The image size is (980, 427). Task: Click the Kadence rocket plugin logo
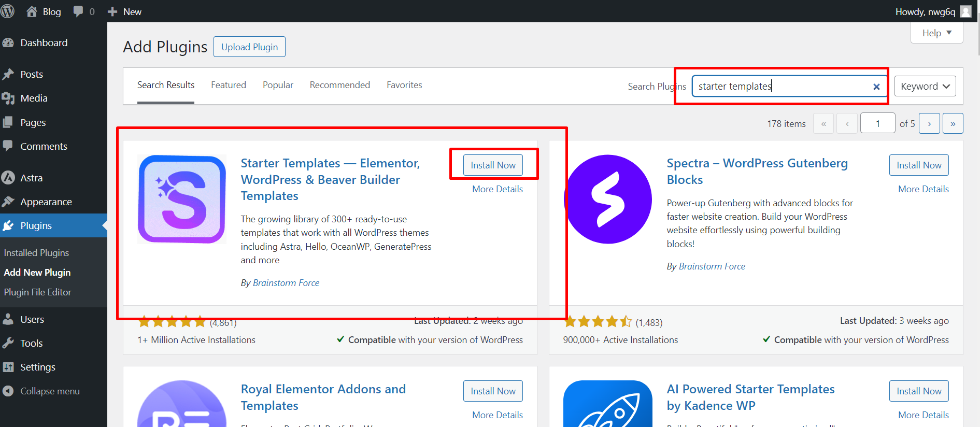pos(608,404)
